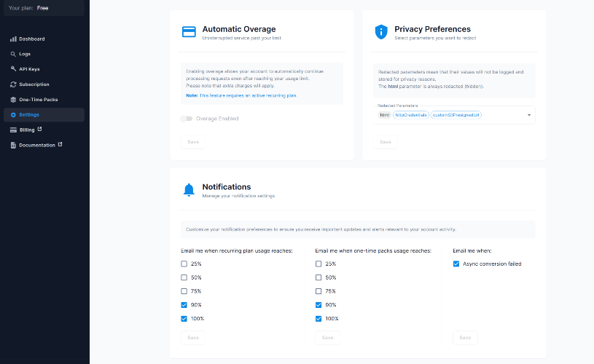The image size is (594, 364).
Task: Click Save under Privacy Preferences
Action: click(x=386, y=142)
